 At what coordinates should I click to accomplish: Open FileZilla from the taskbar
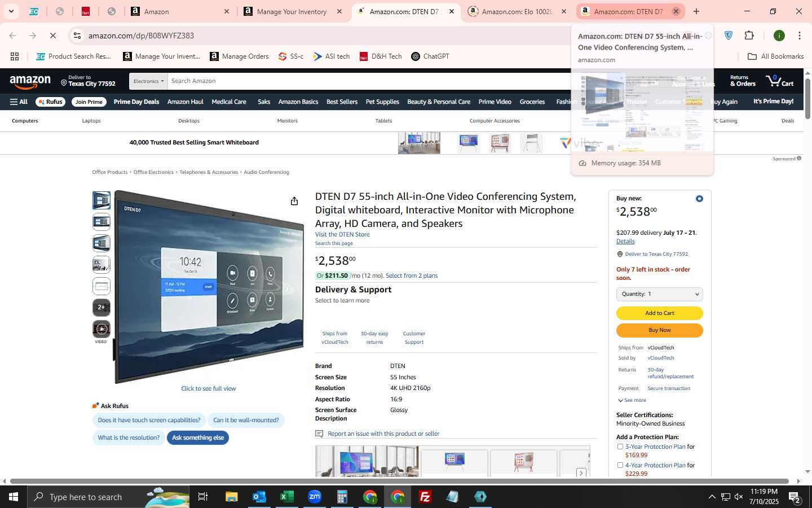425,497
